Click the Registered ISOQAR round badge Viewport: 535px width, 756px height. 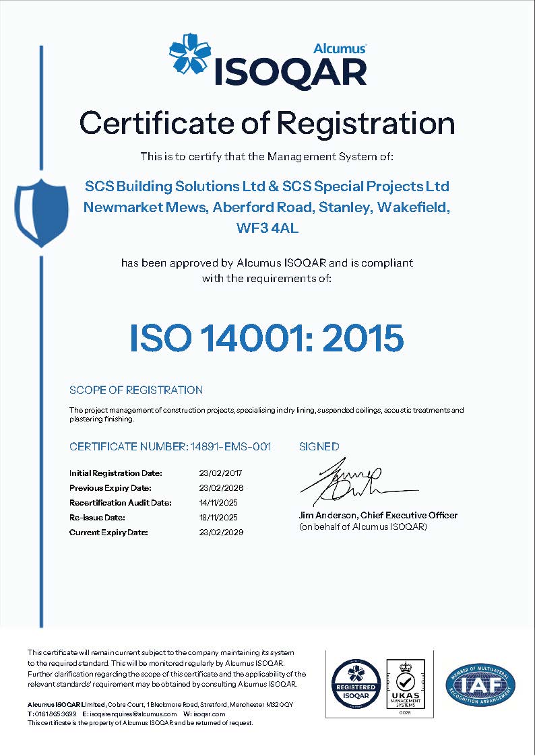[354, 683]
